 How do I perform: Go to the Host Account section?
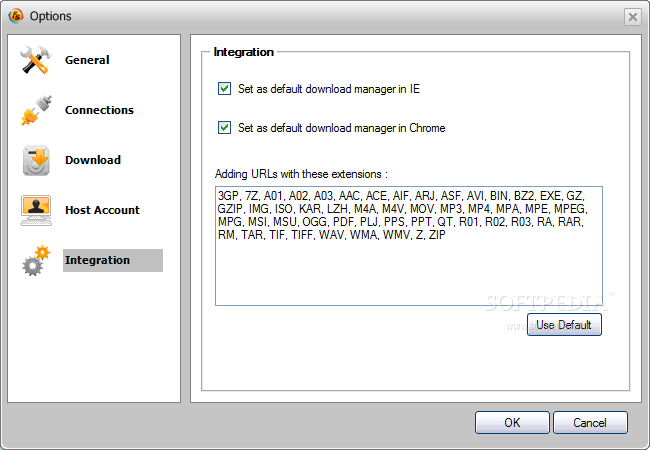[x=102, y=210]
